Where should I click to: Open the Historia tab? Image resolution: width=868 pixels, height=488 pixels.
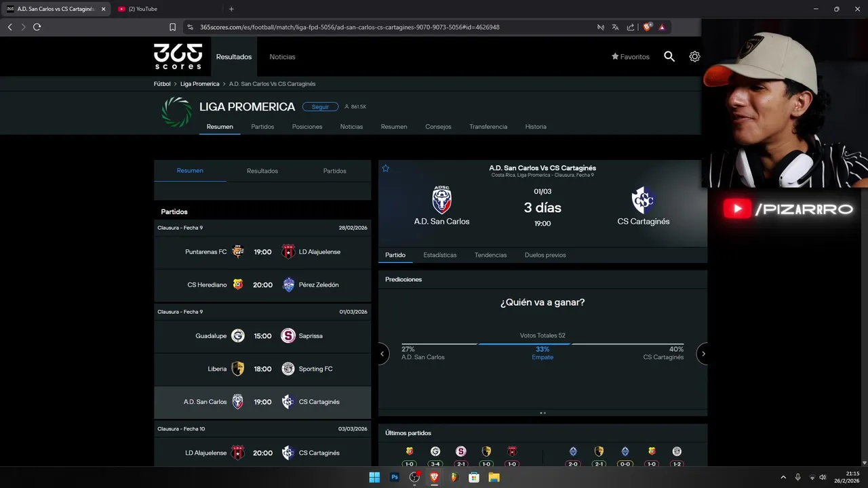(536, 127)
